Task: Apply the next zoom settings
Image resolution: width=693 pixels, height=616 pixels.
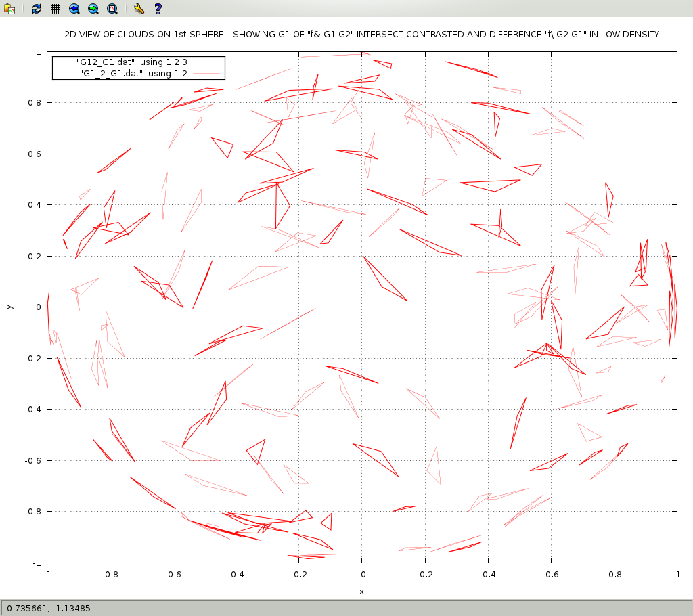Action: point(93,9)
